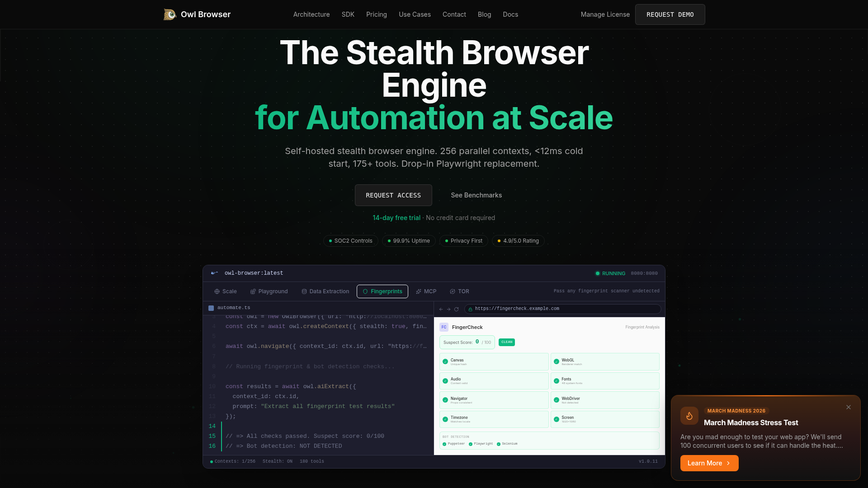
Task: Open the See Benchmarks link
Action: [x=476, y=195]
